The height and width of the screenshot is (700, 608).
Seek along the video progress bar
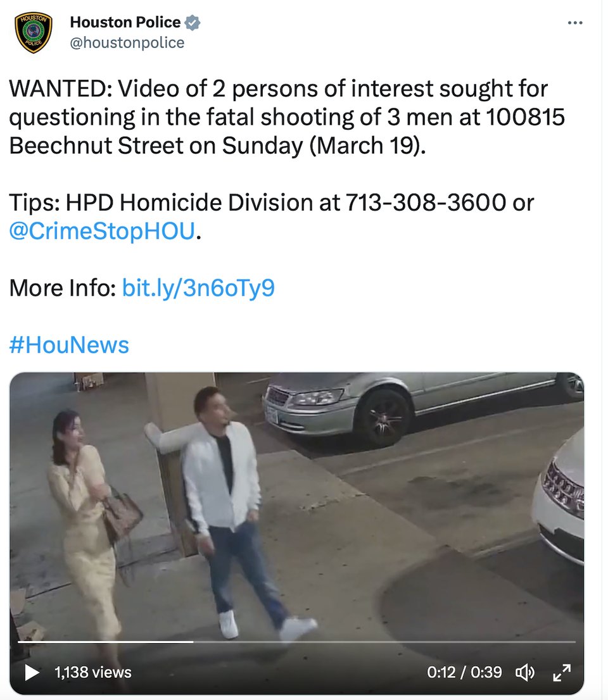pyautogui.click(x=296, y=642)
